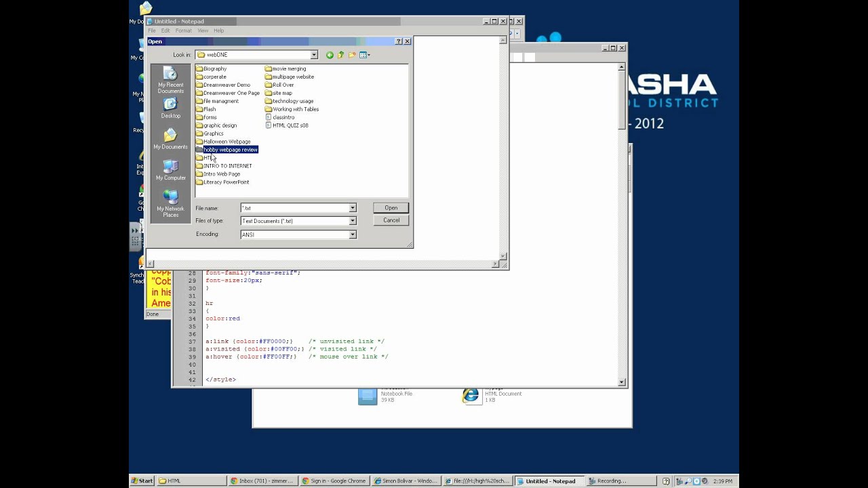Click code editor window scrollbar down arrow
The height and width of the screenshot is (488, 868).
[622, 382]
